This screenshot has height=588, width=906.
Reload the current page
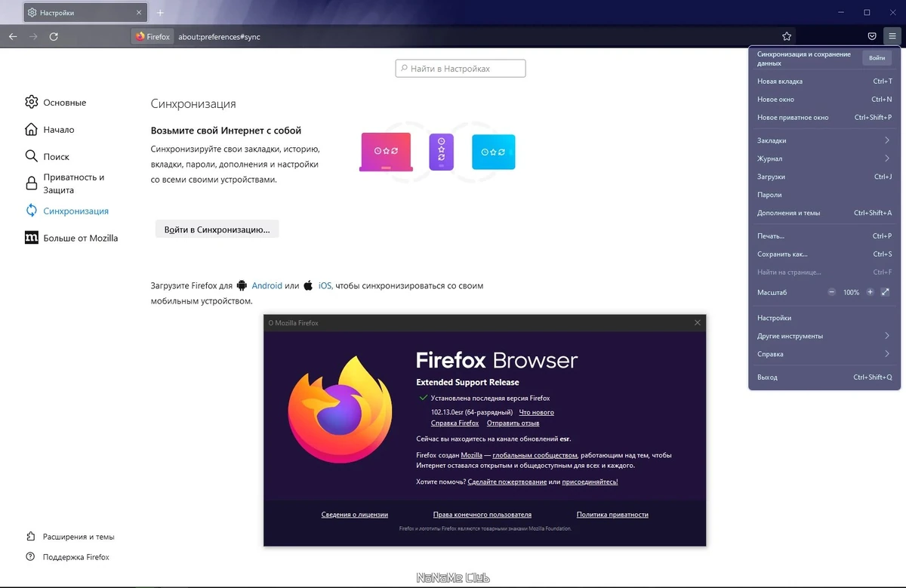click(x=54, y=36)
